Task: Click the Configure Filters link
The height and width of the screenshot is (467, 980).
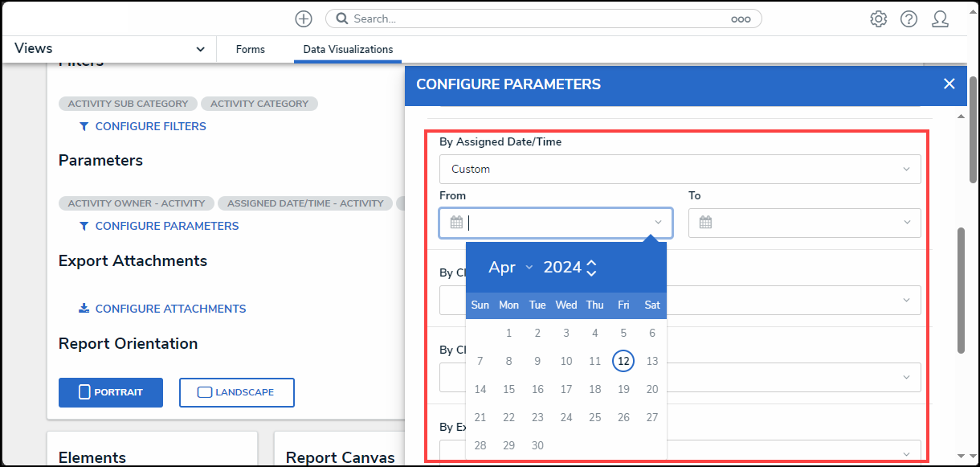Action: pyautogui.click(x=151, y=126)
